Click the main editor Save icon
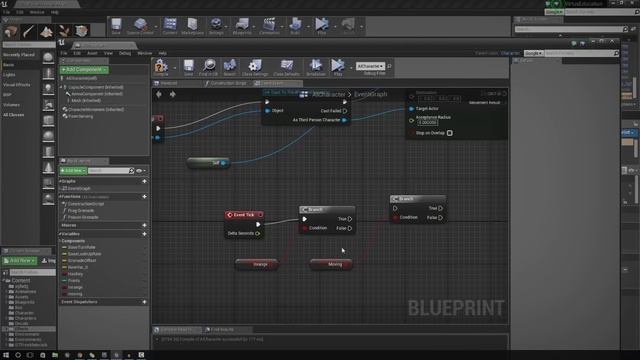The height and width of the screenshot is (360, 640). (116, 24)
